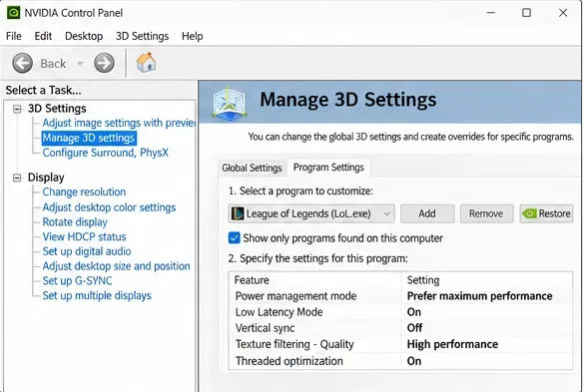
Task: Collapse the Display tree node
Action: (17, 178)
